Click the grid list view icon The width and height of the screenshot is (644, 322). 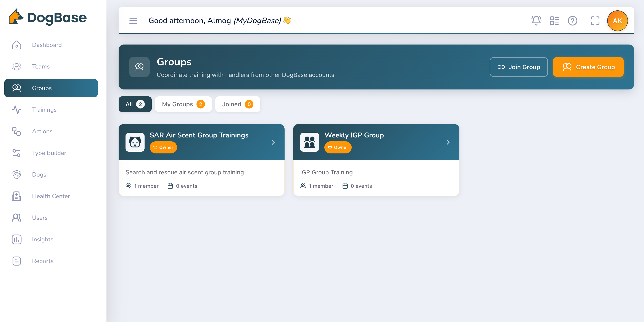point(554,21)
